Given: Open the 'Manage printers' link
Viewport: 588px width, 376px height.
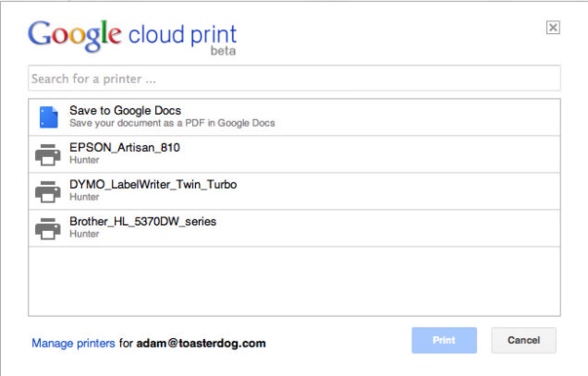Looking at the screenshot, I should [x=73, y=343].
